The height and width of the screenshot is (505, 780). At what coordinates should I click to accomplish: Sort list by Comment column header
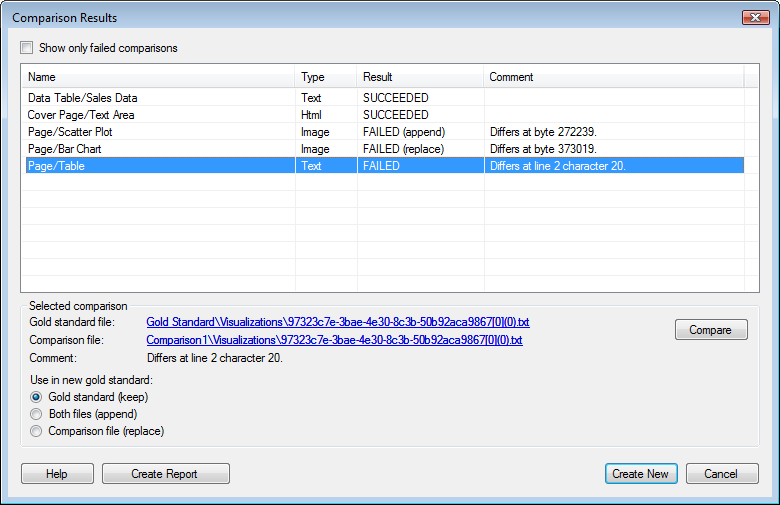point(614,77)
